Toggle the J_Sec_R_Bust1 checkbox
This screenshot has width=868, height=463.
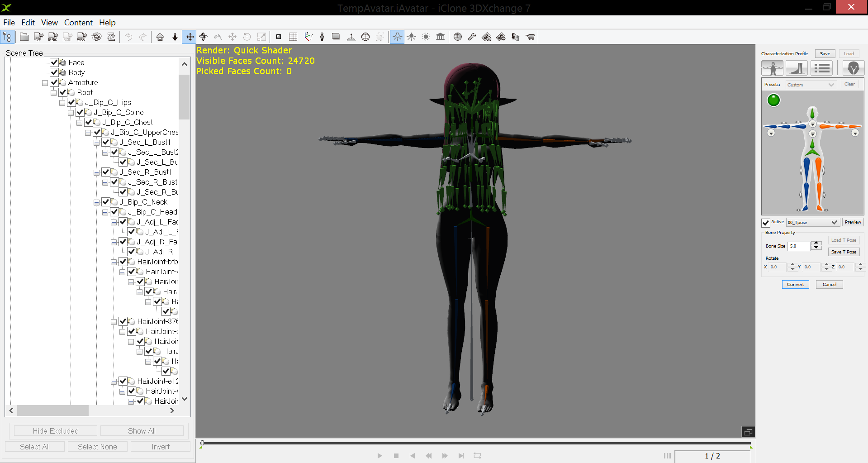pyautogui.click(x=106, y=172)
